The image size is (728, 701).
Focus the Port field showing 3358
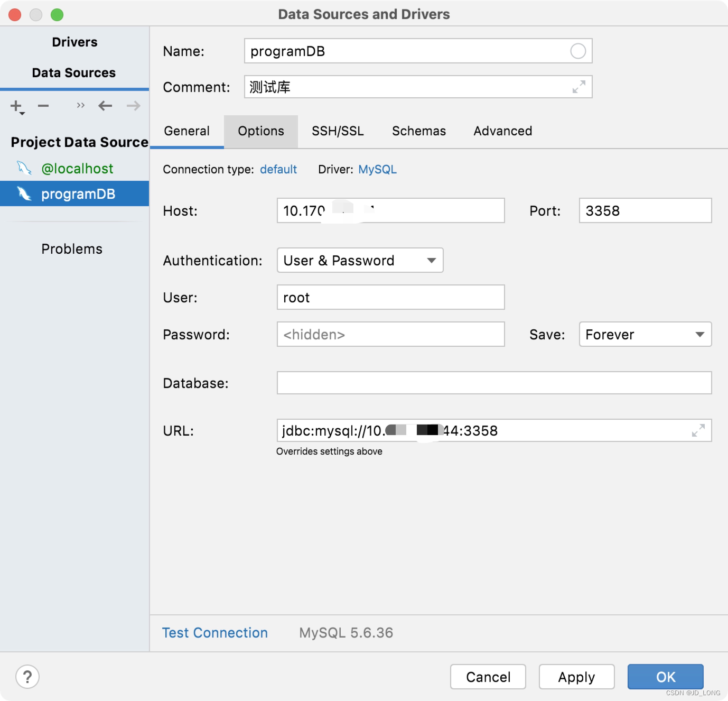point(646,211)
